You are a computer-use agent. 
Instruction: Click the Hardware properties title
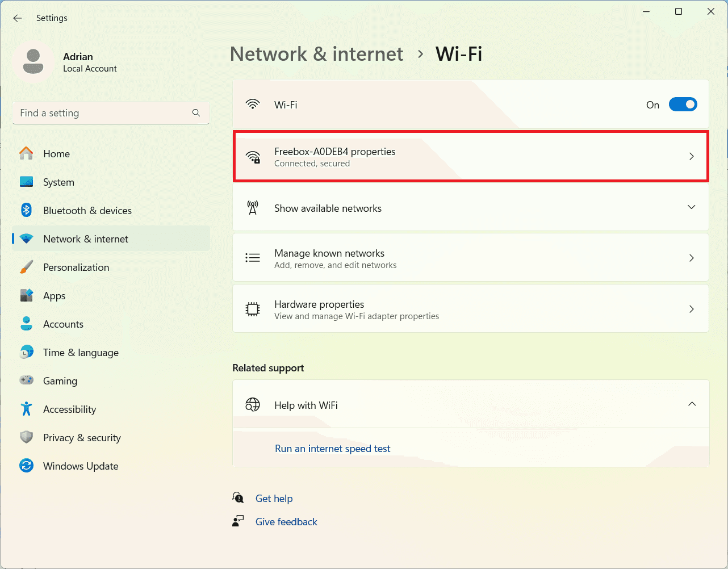click(319, 304)
